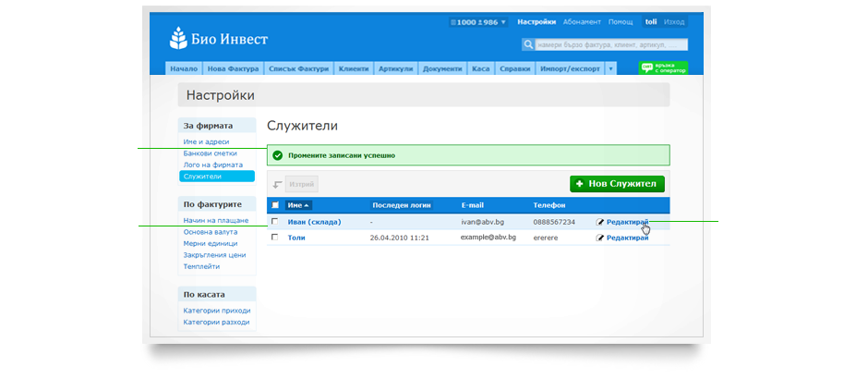Open the Каса tab

tap(480, 68)
